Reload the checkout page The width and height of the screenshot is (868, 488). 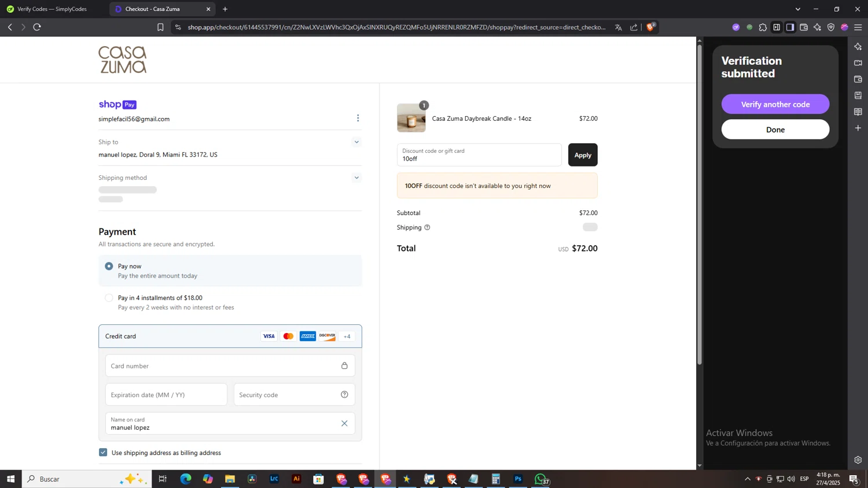click(37, 27)
